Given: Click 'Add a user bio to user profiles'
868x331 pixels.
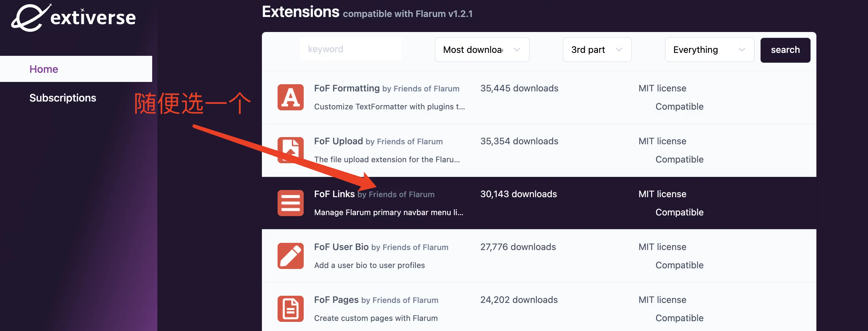Looking at the screenshot, I should (x=369, y=265).
